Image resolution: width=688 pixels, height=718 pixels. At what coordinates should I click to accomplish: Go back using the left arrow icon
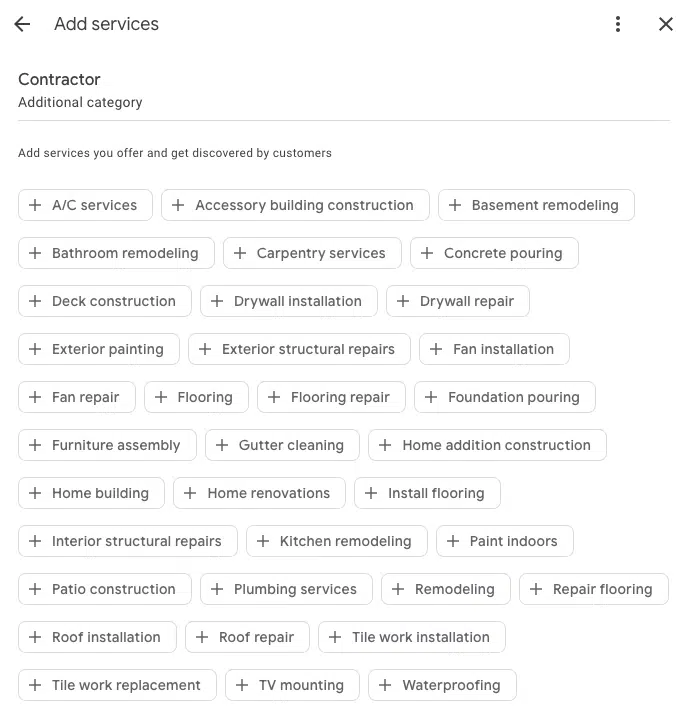(x=22, y=24)
